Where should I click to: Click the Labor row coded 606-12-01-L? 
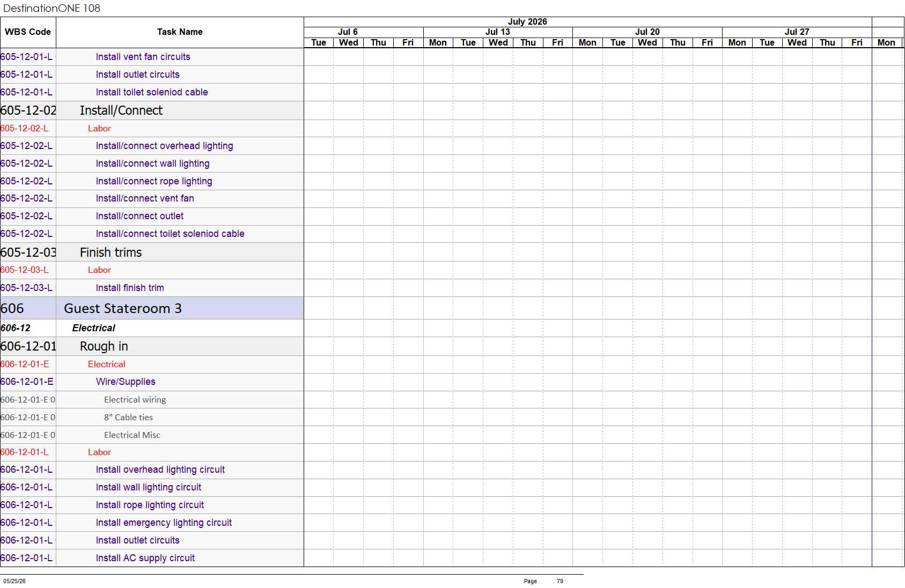pos(152,452)
